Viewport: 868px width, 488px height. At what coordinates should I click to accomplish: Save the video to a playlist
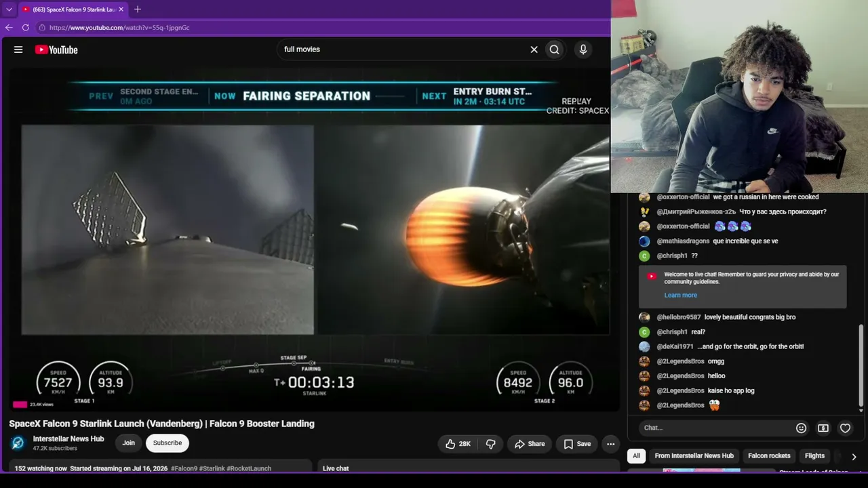pos(577,444)
